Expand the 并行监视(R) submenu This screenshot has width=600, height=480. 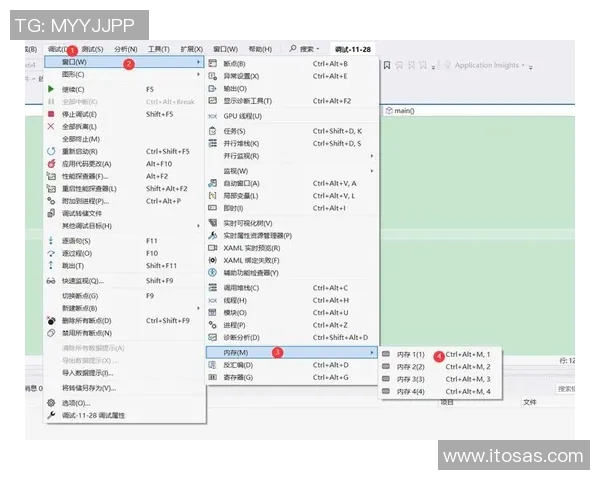point(292,156)
